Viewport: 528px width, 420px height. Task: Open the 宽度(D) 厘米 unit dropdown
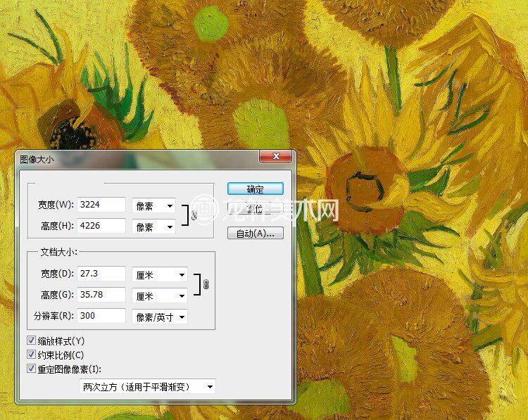coord(160,274)
